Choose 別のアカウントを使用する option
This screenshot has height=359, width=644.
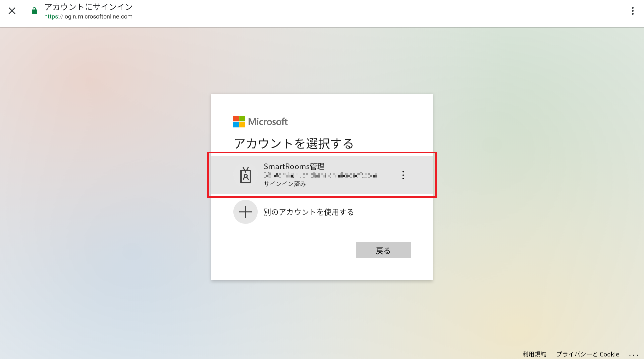309,212
